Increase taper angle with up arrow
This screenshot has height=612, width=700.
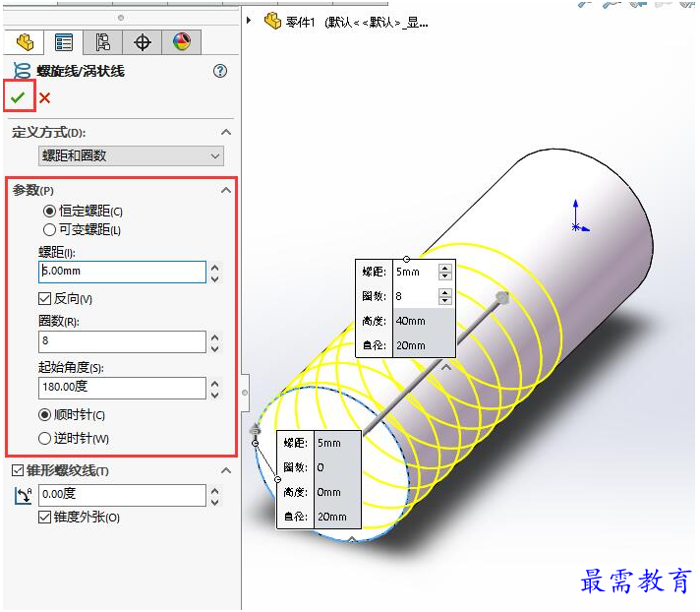tap(215, 491)
